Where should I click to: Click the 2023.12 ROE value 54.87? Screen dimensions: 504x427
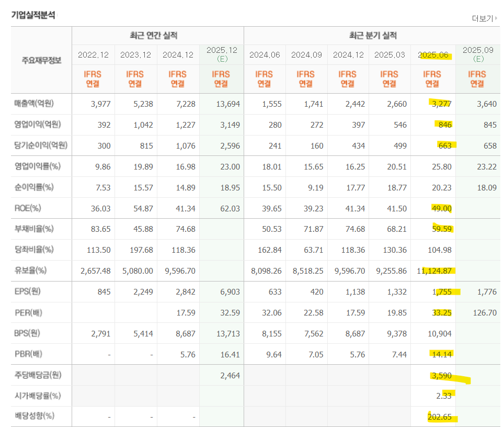pyautogui.click(x=143, y=208)
